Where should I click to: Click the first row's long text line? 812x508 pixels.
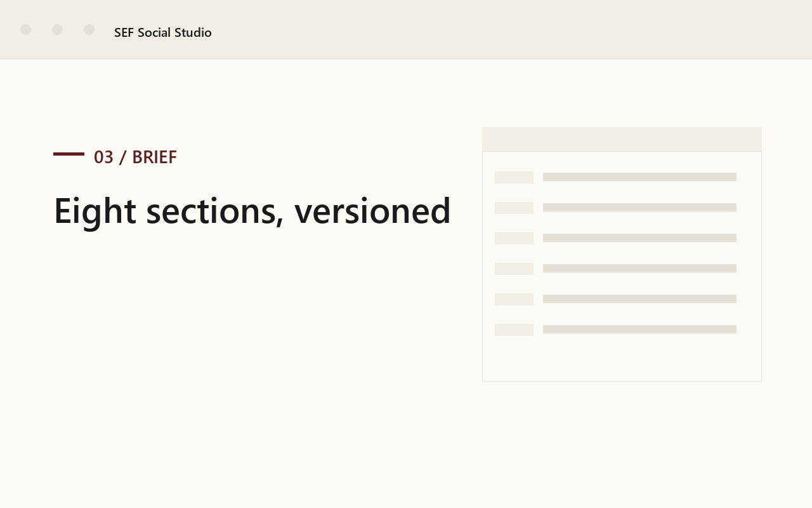tap(639, 177)
